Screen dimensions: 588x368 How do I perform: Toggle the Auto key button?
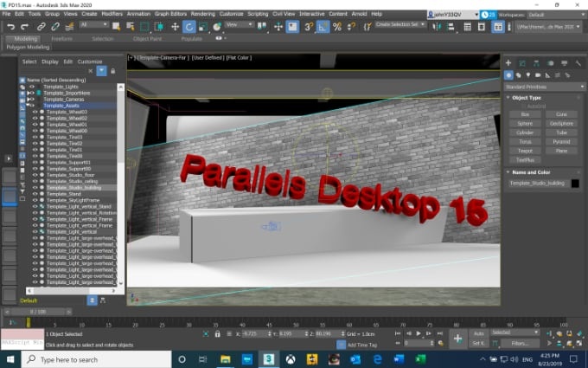point(478,333)
